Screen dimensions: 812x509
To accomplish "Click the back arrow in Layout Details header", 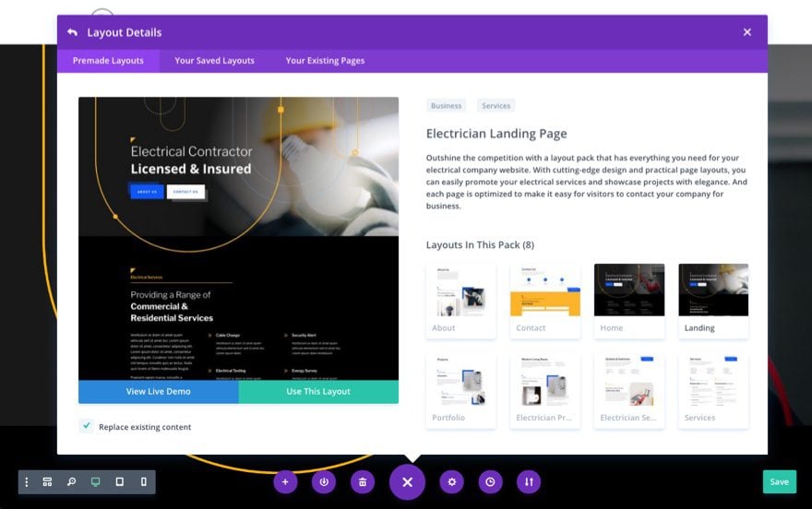I will pos(73,32).
